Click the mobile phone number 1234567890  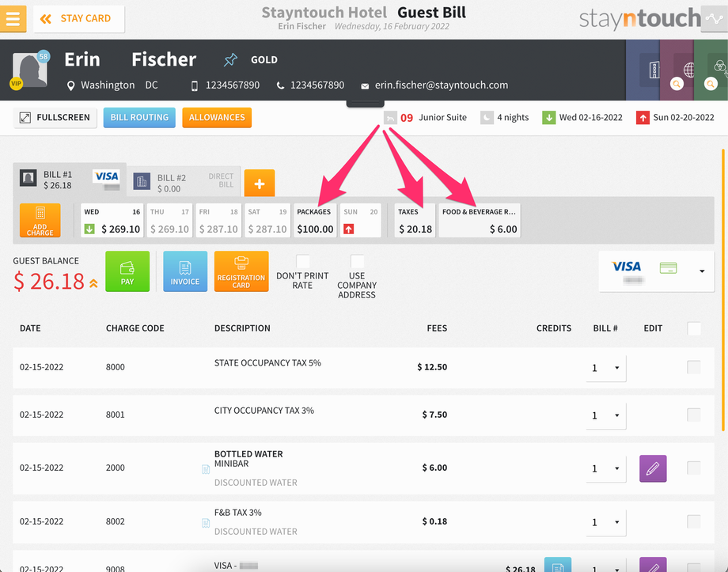pos(233,85)
